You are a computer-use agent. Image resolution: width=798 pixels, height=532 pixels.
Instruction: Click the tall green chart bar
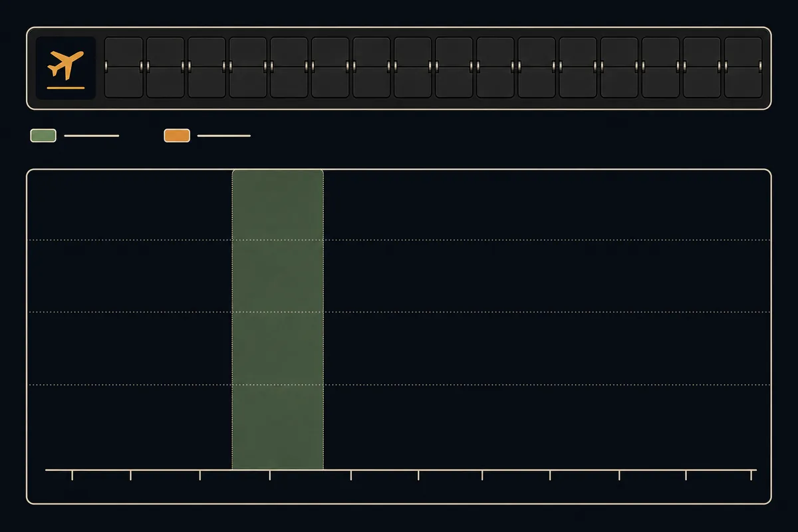pos(278,320)
